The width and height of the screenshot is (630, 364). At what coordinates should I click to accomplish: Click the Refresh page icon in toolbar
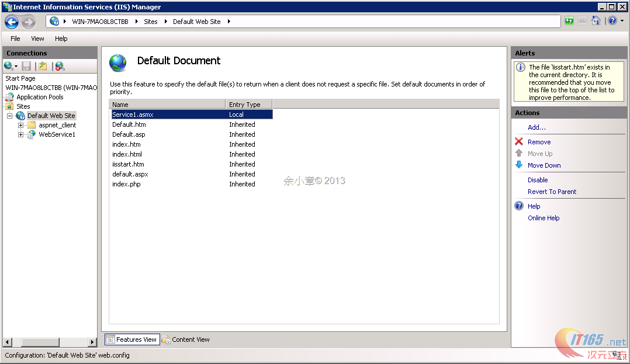(569, 21)
